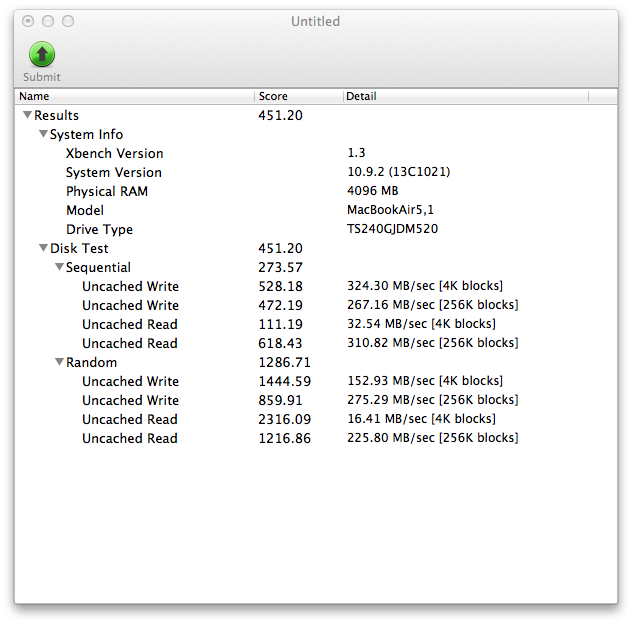The width and height of the screenshot is (632, 624).
Task: Sort by the Score column header
Action: pyautogui.click(x=299, y=96)
